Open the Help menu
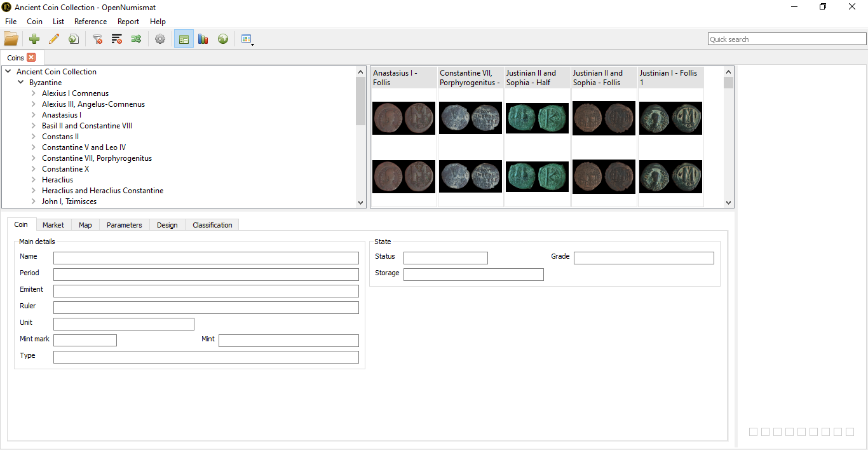 (158, 22)
